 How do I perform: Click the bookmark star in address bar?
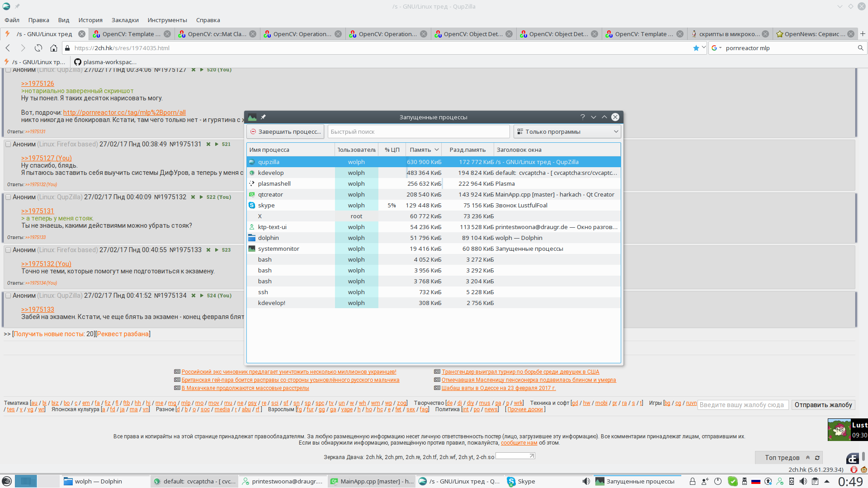point(696,48)
